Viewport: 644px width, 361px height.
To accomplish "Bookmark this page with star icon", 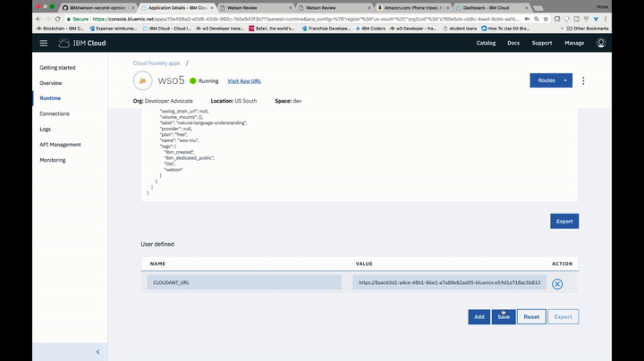I will (546, 19).
